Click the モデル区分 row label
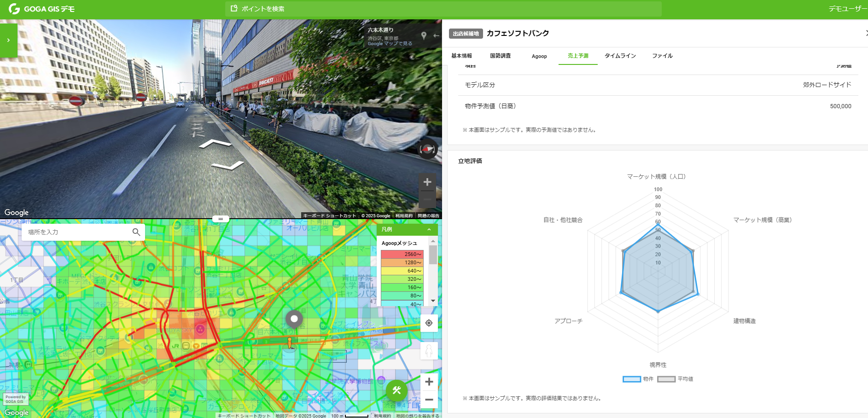 pos(480,85)
